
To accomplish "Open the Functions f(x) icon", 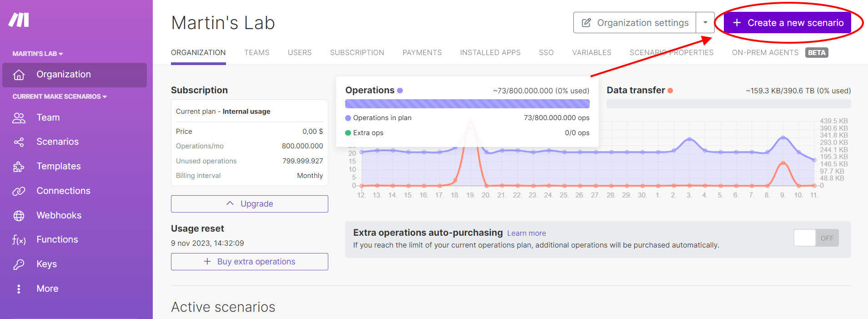I will (19, 240).
